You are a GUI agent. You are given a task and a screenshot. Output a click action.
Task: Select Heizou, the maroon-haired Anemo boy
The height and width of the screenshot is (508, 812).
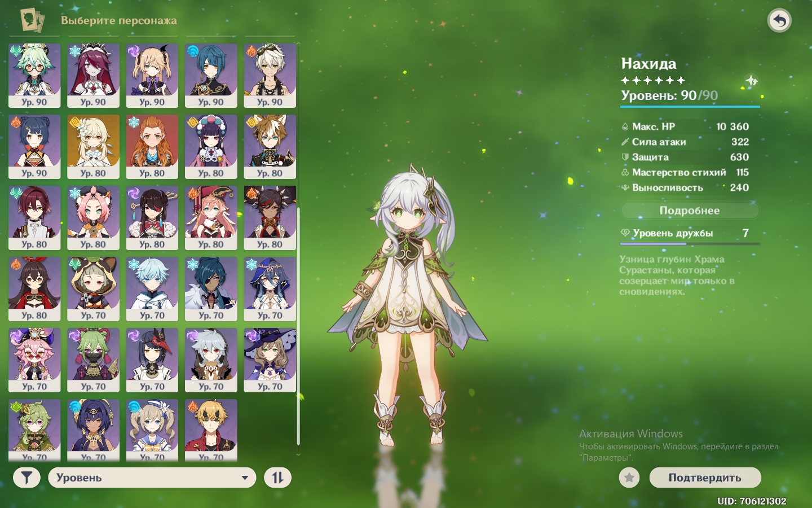point(34,218)
